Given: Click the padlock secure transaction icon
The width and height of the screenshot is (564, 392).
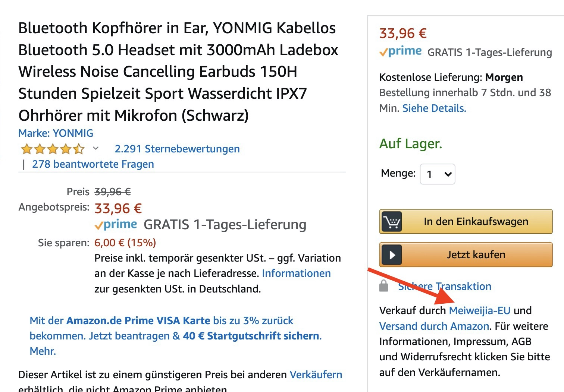Looking at the screenshot, I should [x=383, y=286].
